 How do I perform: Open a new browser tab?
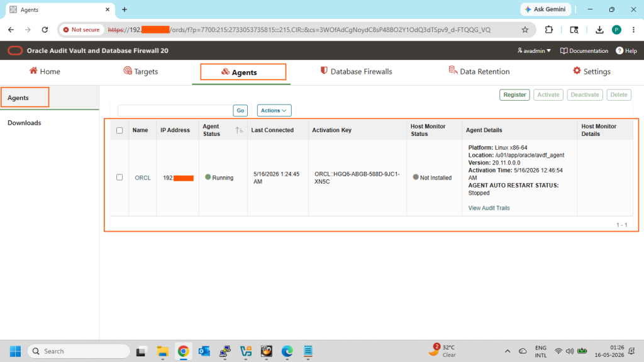click(125, 9)
